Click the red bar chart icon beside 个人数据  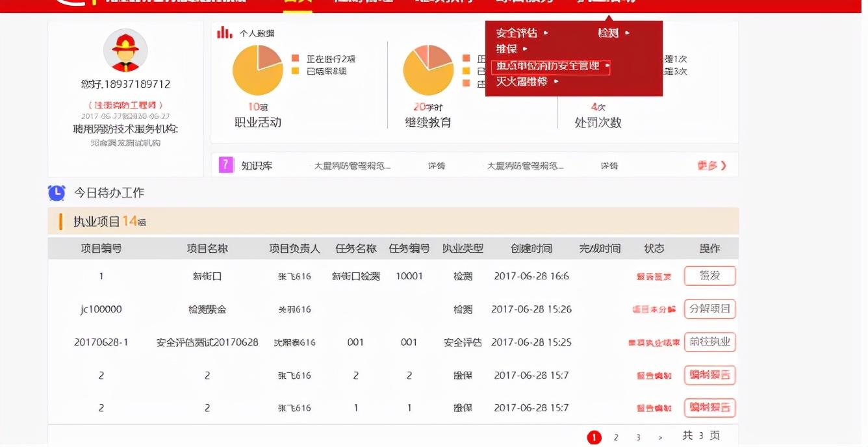coord(225,32)
